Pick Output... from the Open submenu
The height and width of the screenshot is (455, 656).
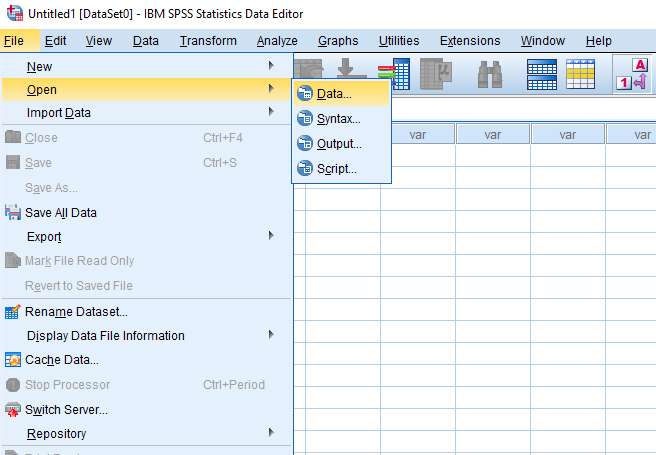[x=339, y=144]
